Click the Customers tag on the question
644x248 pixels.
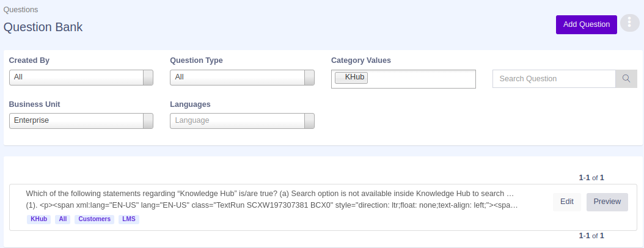coord(94,219)
